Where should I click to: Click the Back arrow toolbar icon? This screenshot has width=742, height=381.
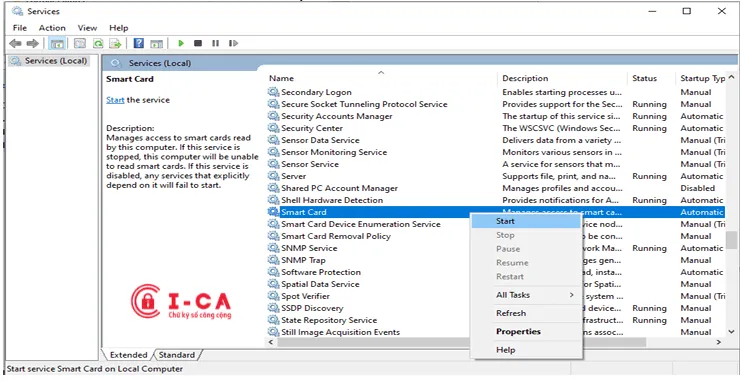pos(15,44)
